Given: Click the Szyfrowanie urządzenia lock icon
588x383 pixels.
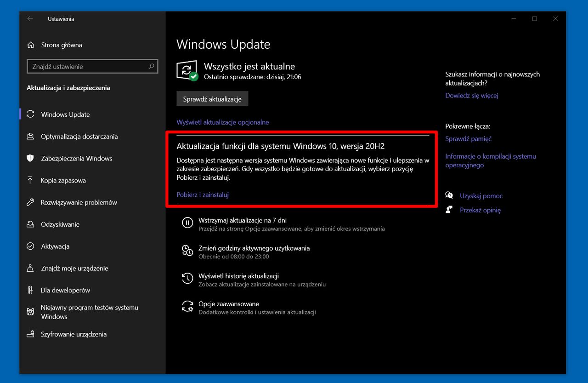Looking at the screenshot, I should (31, 334).
